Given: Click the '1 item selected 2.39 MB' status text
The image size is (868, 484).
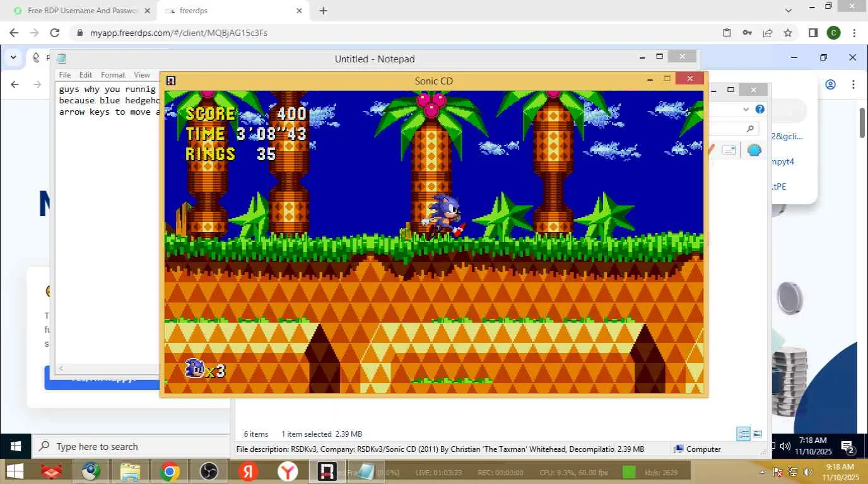Looking at the screenshot, I should click(322, 434).
